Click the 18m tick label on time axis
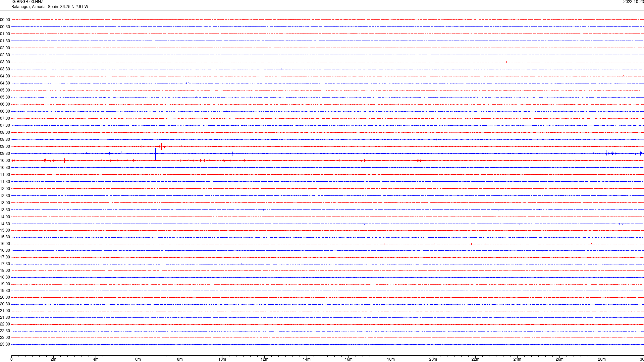 click(x=391, y=359)
